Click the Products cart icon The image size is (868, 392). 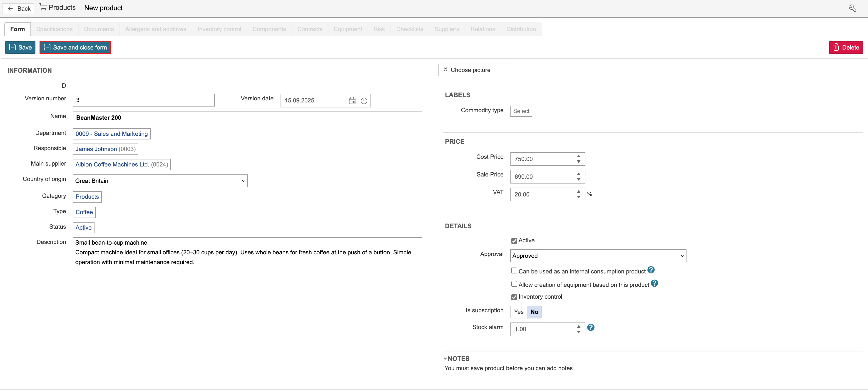click(x=43, y=7)
